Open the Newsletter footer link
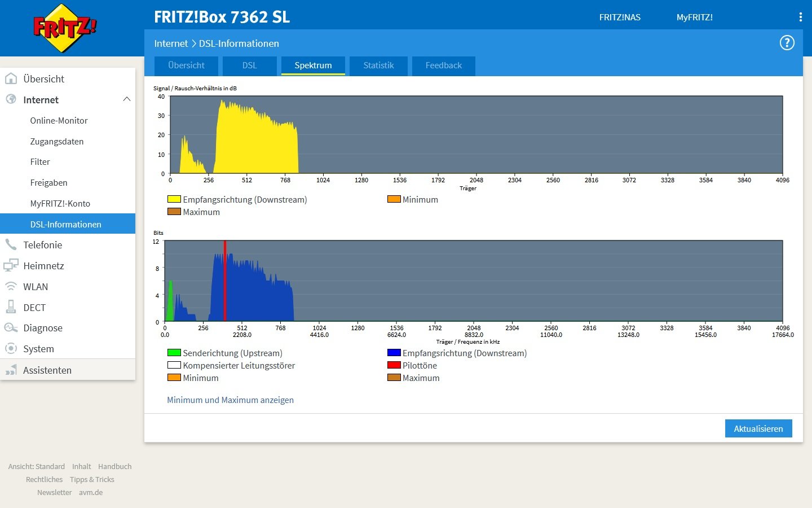The width and height of the screenshot is (812, 508). 54,492
